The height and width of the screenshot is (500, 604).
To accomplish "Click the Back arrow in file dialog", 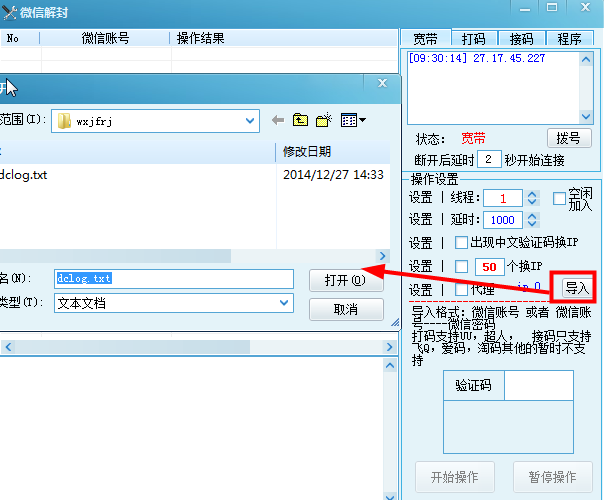I will (x=278, y=121).
